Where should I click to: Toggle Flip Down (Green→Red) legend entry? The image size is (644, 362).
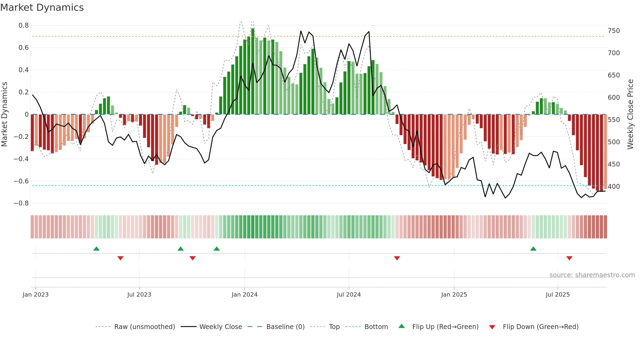pyautogui.click(x=534, y=327)
